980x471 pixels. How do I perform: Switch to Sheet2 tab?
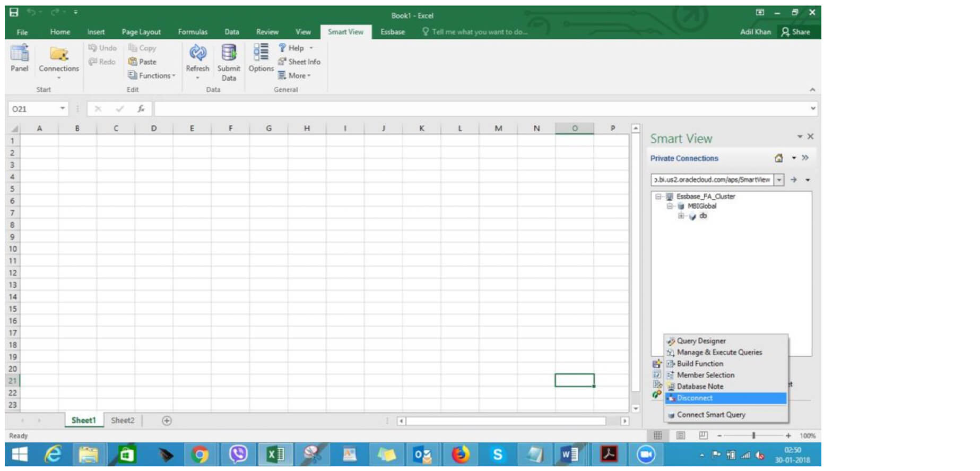click(x=123, y=421)
